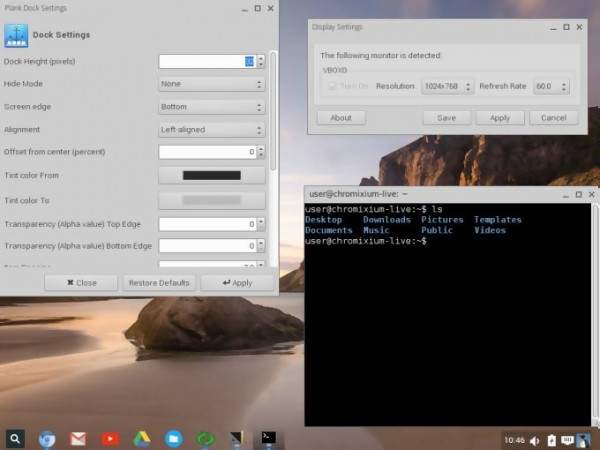
Task: Maximize the Plank Dock Settings window
Action: [x=258, y=8]
